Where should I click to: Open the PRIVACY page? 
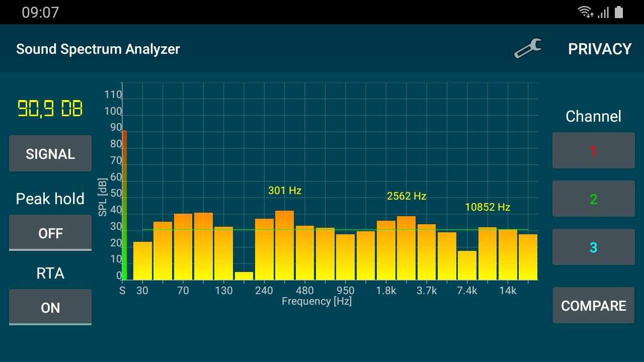point(600,49)
